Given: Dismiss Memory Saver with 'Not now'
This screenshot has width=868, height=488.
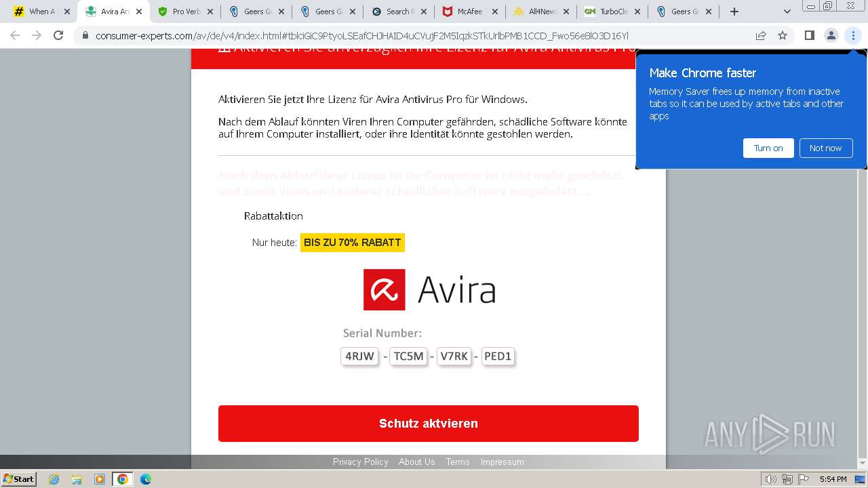Looking at the screenshot, I should tap(825, 148).
